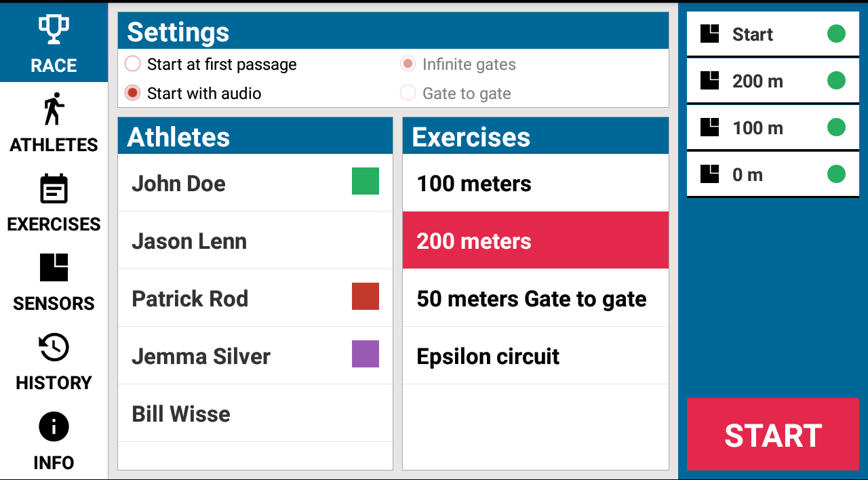The width and height of the screenshot is (868, 480).
Task: Start the race with START button
Action: pyautogui.click(x=773, y=434)
